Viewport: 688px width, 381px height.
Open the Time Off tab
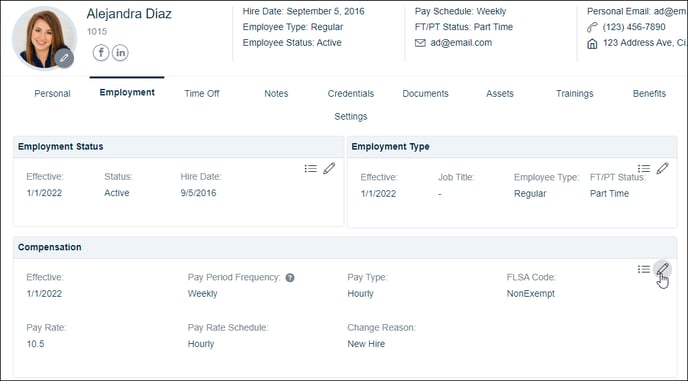pos(202,93)
